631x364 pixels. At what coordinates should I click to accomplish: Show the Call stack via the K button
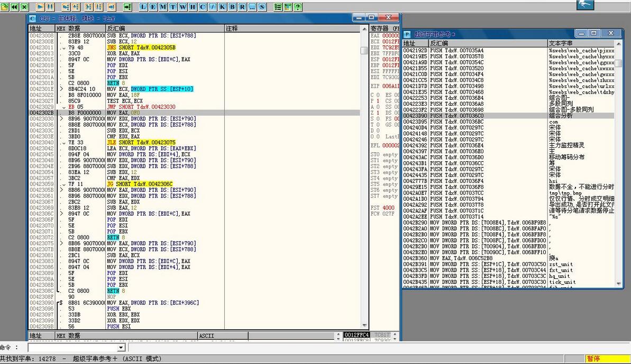(223, 7)
